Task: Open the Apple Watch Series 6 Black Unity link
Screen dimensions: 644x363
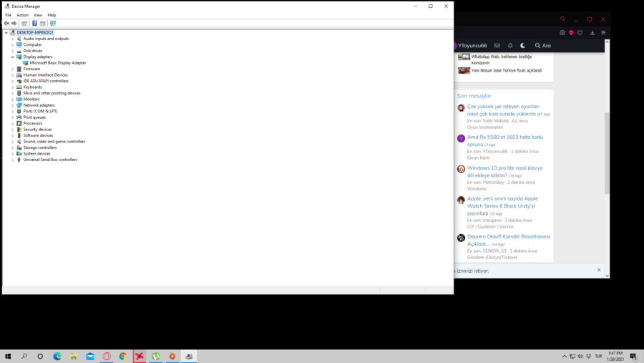Action: point(502,206)
